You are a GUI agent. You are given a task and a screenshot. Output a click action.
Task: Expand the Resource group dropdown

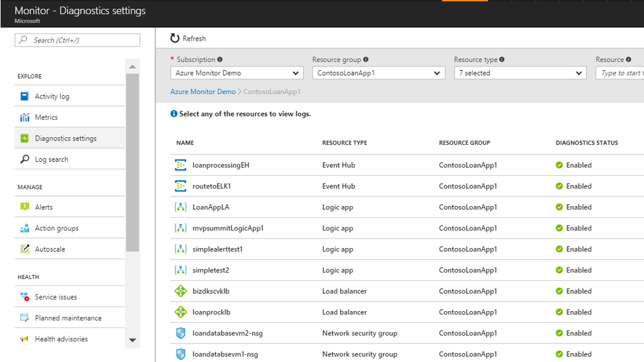coord(378,73)
